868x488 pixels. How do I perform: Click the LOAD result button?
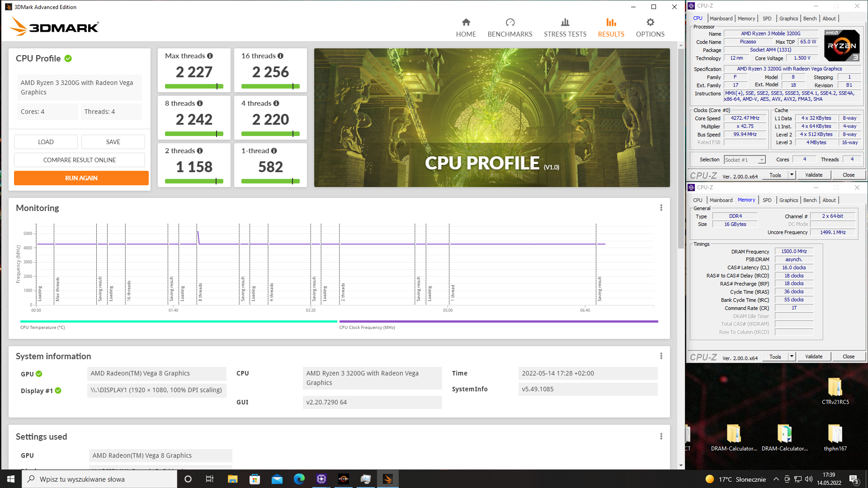46,142
